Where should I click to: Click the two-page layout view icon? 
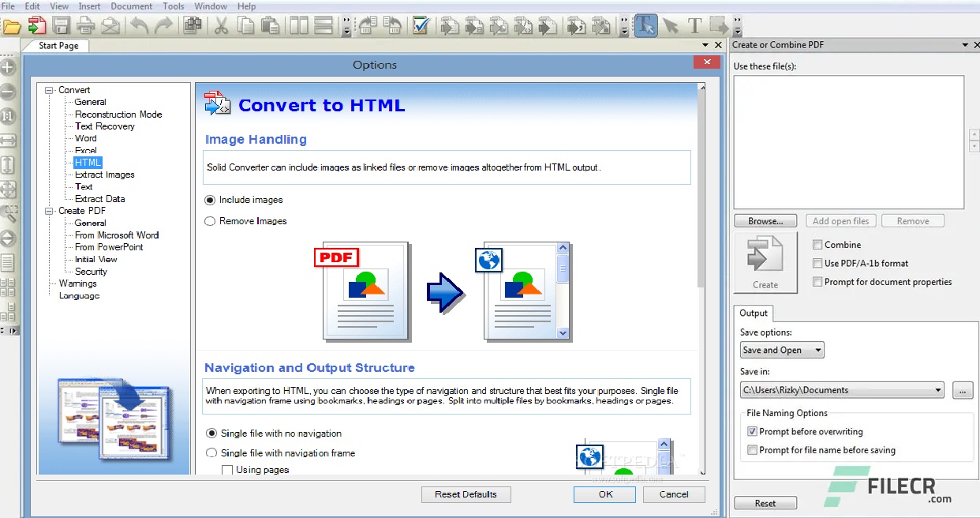click(x=297, y=24)
